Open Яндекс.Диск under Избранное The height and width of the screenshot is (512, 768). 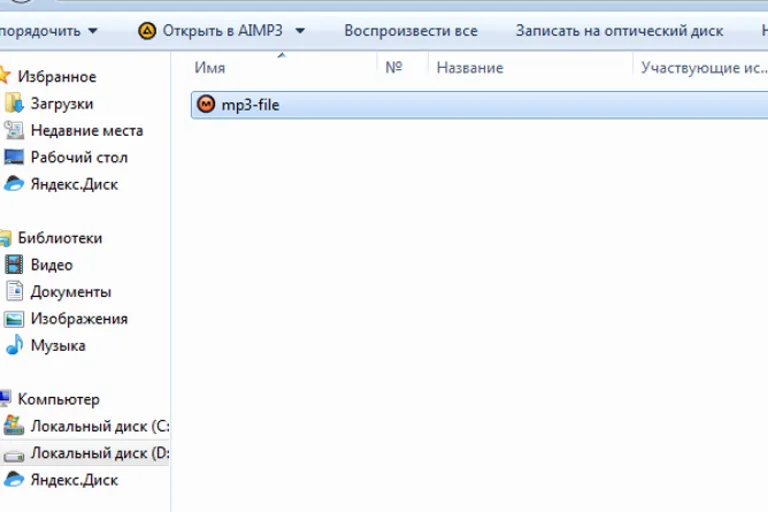tap(74, 185)
